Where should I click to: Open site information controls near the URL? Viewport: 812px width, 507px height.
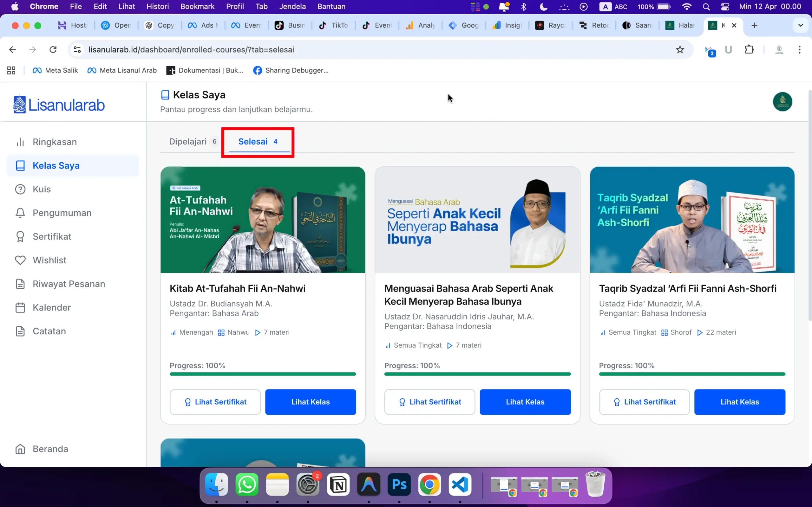coord(77,49)
